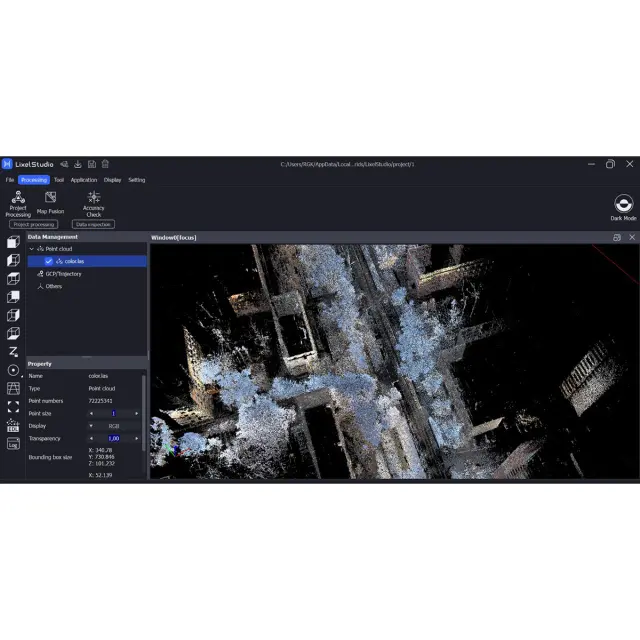Screen dimensions: 640x640
Task: Collapse the Point cloud tree node
Action: pos(32,249)
